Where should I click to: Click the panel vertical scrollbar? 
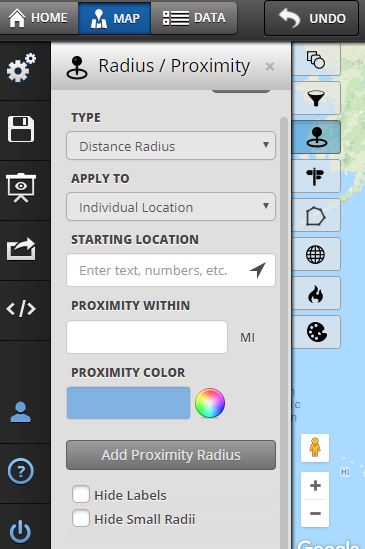[284, 333]
